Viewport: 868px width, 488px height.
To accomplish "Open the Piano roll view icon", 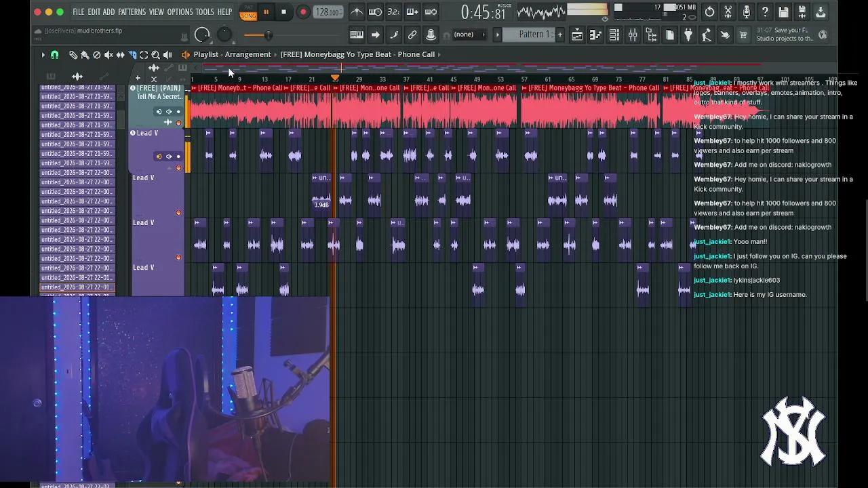I will point(595,35).
